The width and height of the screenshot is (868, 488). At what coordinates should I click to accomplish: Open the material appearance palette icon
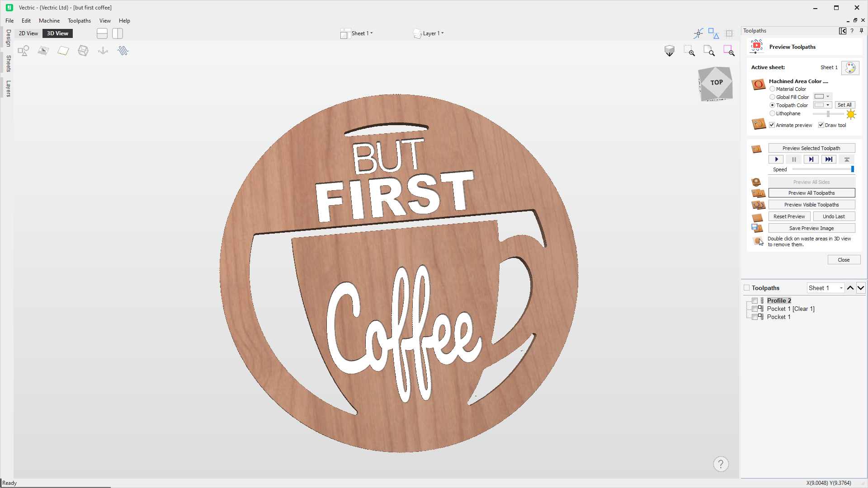point(850,68)
